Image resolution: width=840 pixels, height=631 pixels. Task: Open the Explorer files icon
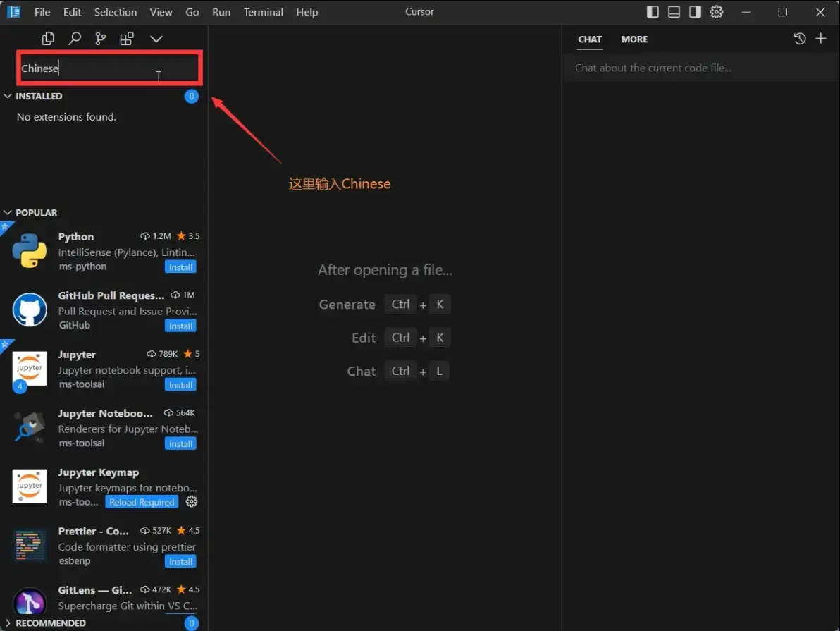[x=48, y=39]
